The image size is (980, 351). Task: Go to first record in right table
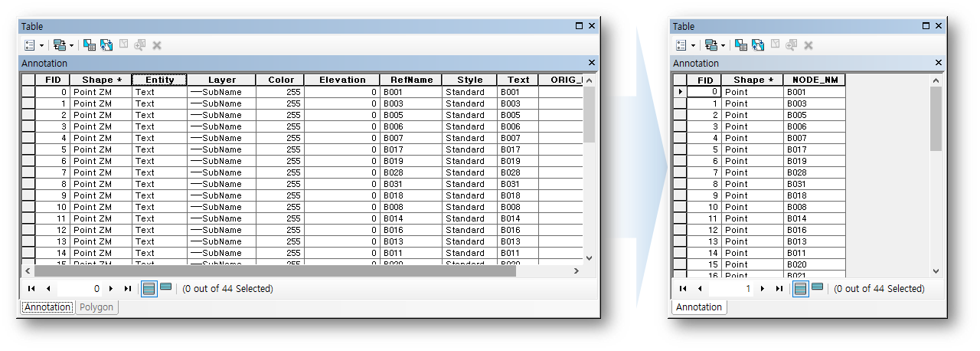(x=684, y=289)
